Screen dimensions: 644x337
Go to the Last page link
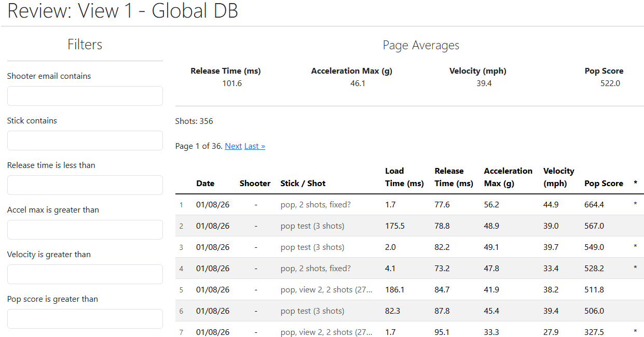[x=254, y=146]
